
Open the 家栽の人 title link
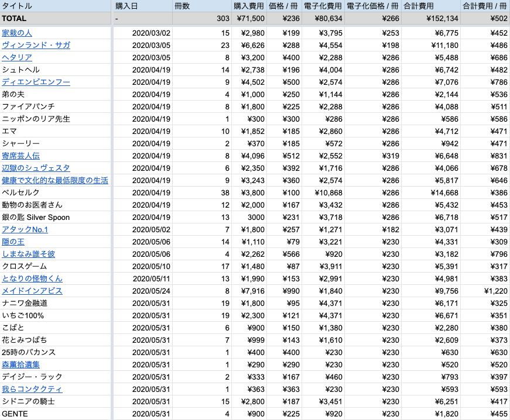pos(17,33)
